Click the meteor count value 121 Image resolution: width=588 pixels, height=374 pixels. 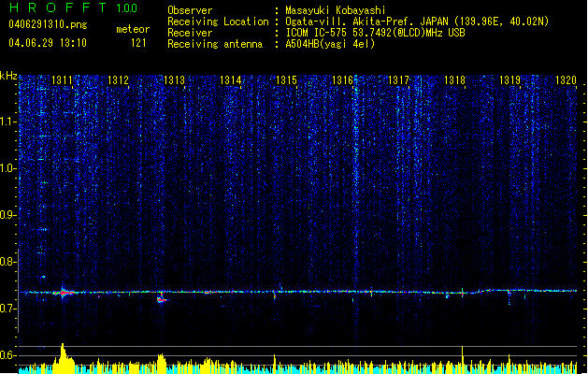click(x=138, y=43)
